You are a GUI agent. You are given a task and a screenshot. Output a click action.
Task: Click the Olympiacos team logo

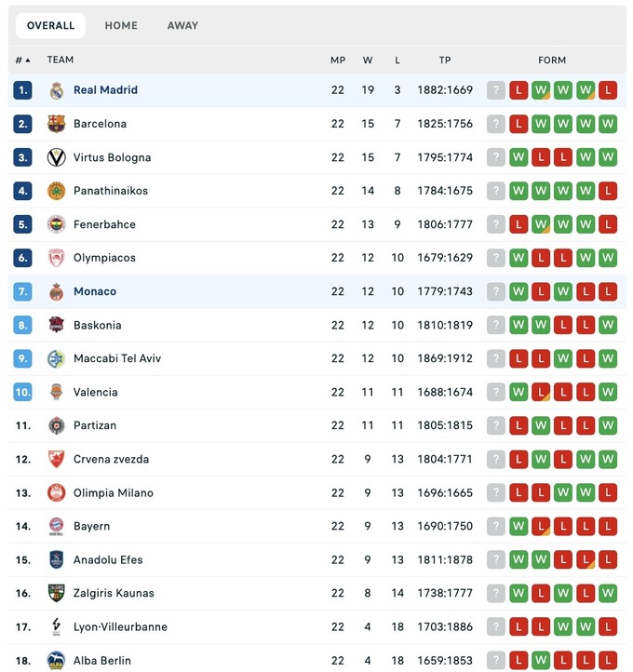pos(57,258)
